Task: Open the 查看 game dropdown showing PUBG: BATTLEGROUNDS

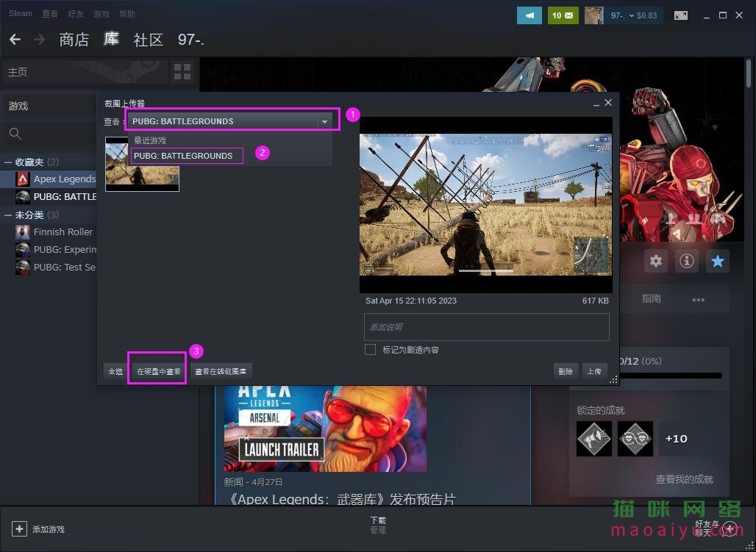Action: pos(231,120)
